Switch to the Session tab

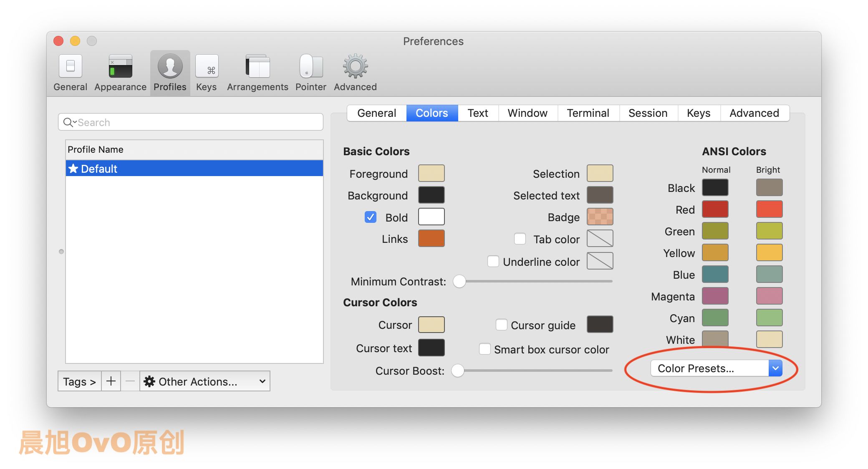pos(648,113)
